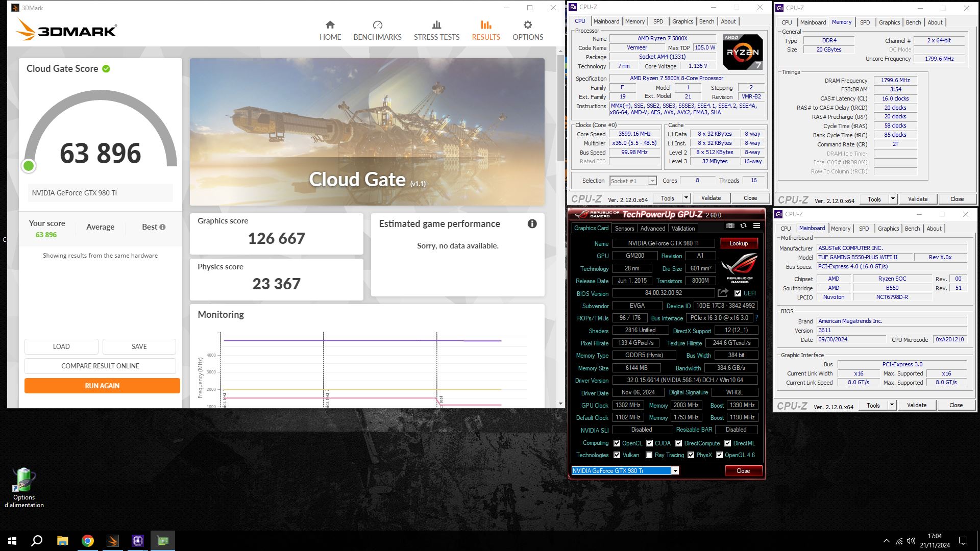Open the notification center icon

(963, 541)
